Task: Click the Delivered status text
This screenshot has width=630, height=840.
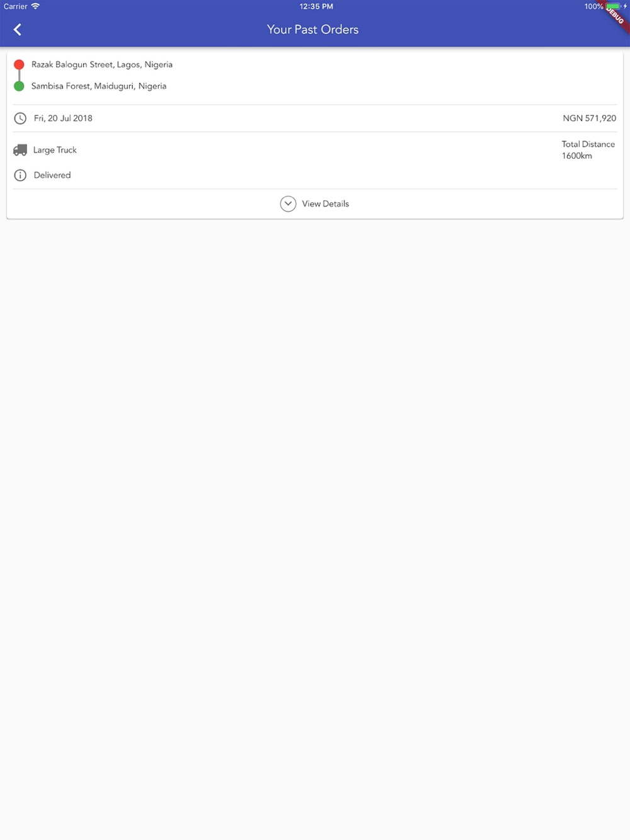Action: 52,175
